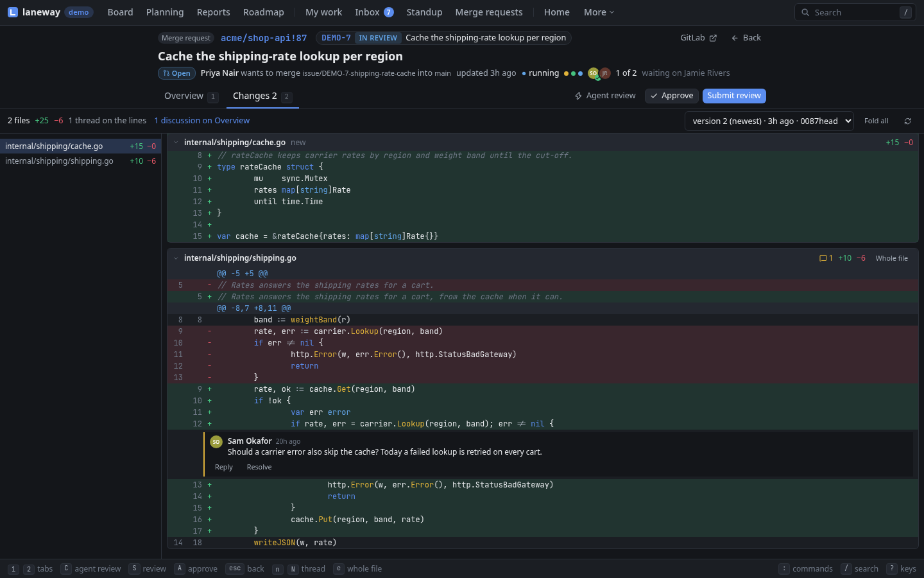Open the version selector dropdown
924x578 pixels.
click(769, 121)
